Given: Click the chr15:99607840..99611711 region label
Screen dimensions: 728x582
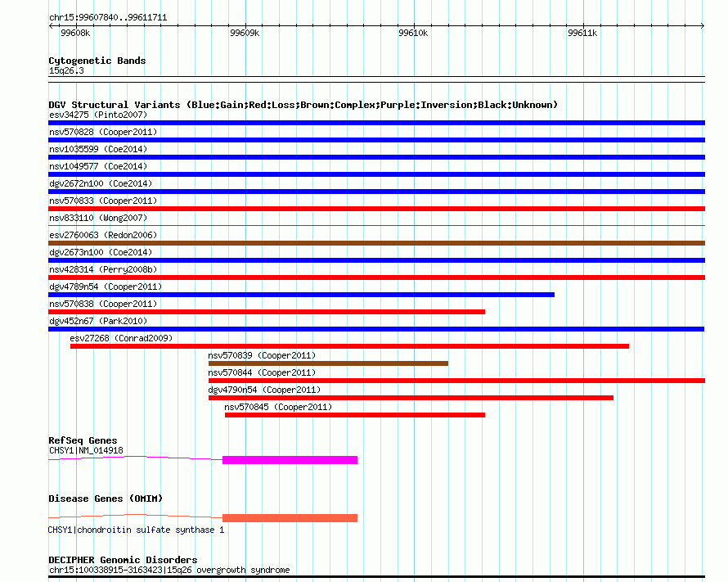Looking at the screenshot, I should 108,17.
